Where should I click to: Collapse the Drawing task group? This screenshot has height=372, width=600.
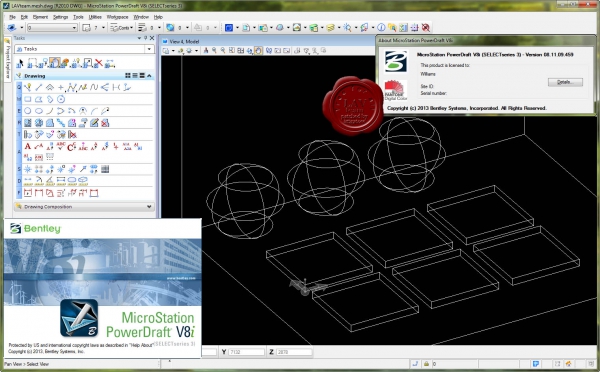(x=149, y=76)
